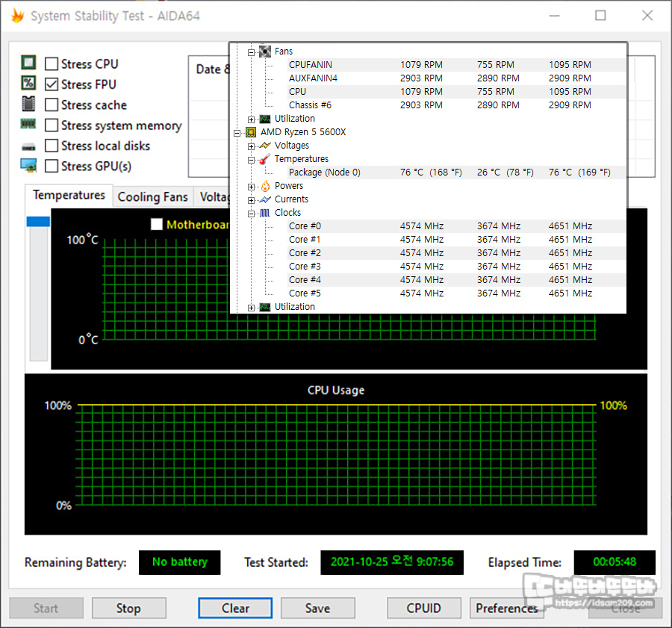Screen dimensions: 672x628
Task: Click the Voltages lightning icon
Action: click(265, 146)
